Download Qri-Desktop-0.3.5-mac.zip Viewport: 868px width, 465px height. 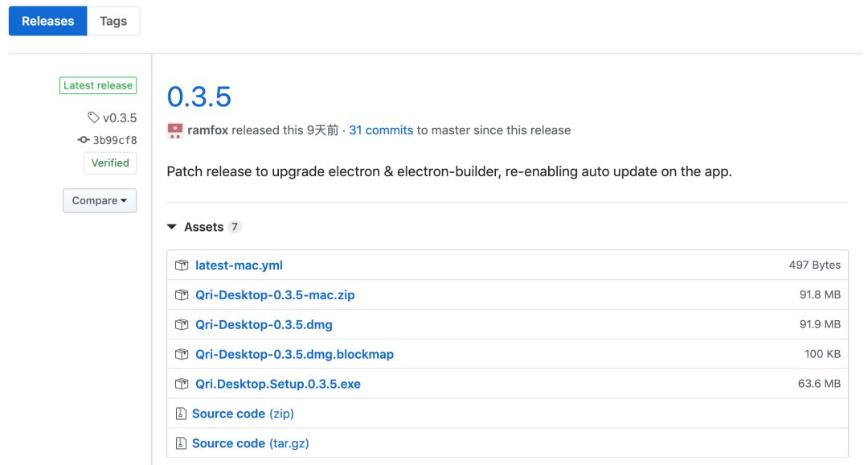pos(275,295)
